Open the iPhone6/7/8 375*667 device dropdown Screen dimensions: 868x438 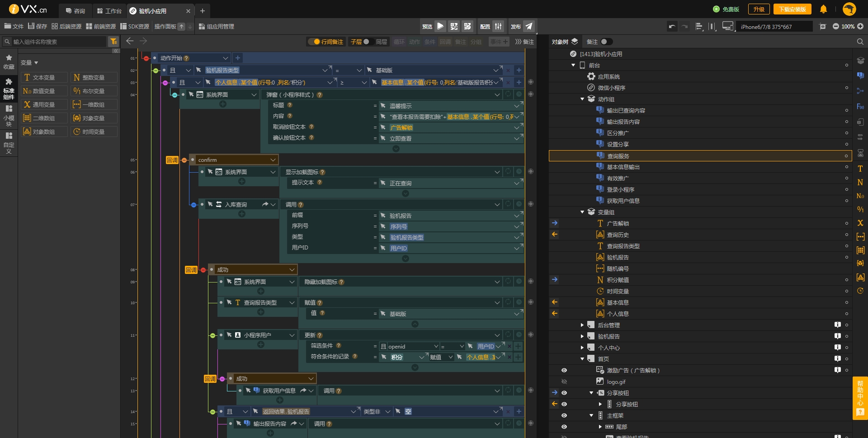[x=774, y=27]
